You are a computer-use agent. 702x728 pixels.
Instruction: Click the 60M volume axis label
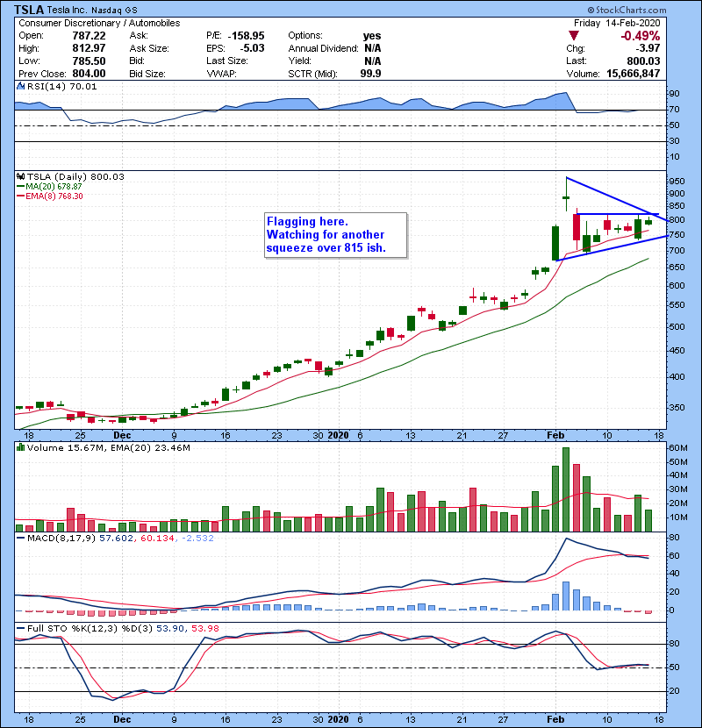tap(677, 448)
